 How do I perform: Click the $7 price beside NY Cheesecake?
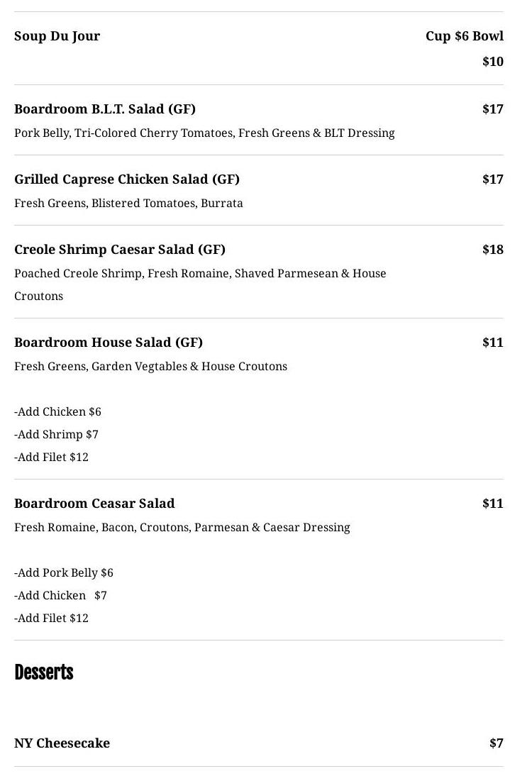click(496, 743)
